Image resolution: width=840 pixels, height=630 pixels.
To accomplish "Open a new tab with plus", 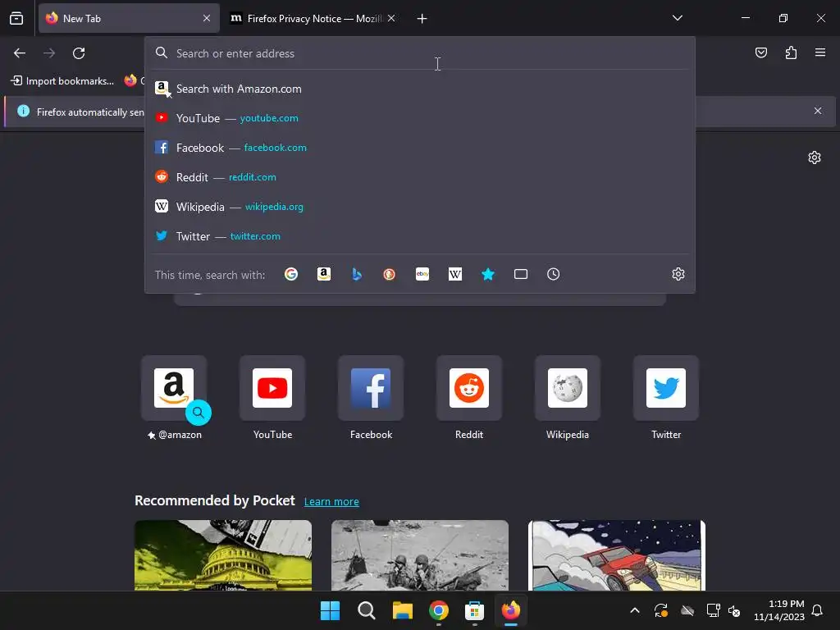I will click(x=422, y=19).
